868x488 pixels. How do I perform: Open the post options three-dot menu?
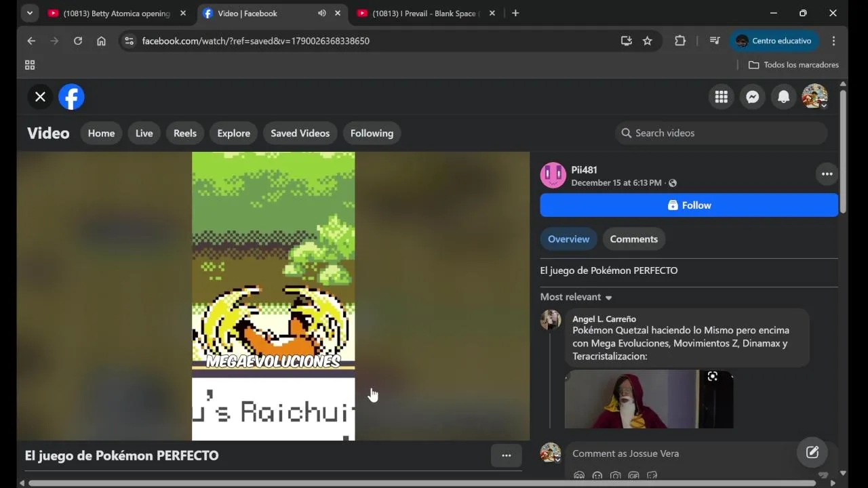[827, 174]
